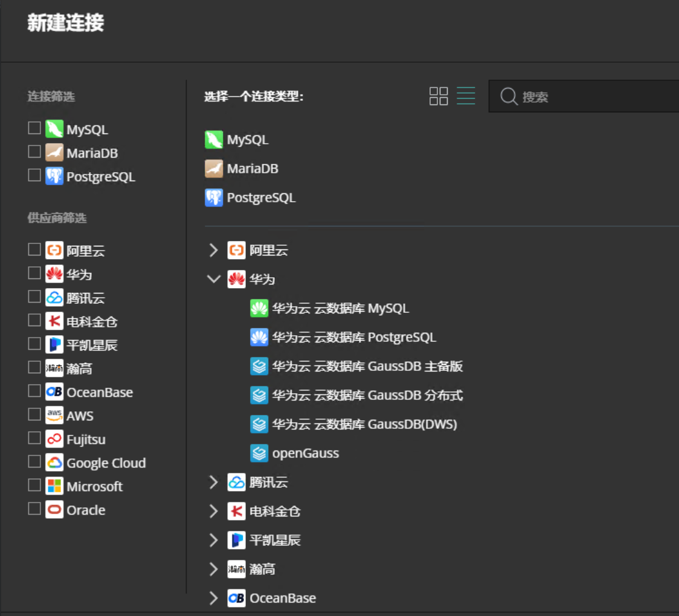
Task: Click the openGauss icon
Action: (x=259, y=453)
